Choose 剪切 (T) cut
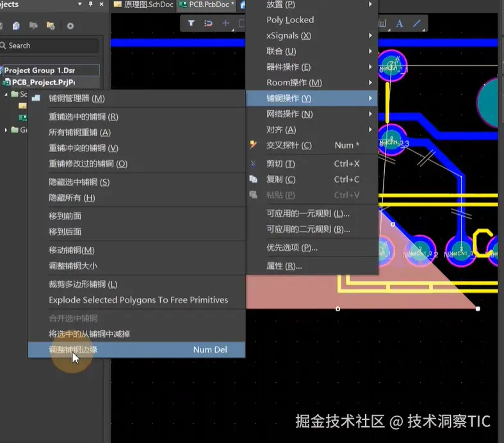The width and height of the screenshot is (504, 443). (x=312, y=163)
